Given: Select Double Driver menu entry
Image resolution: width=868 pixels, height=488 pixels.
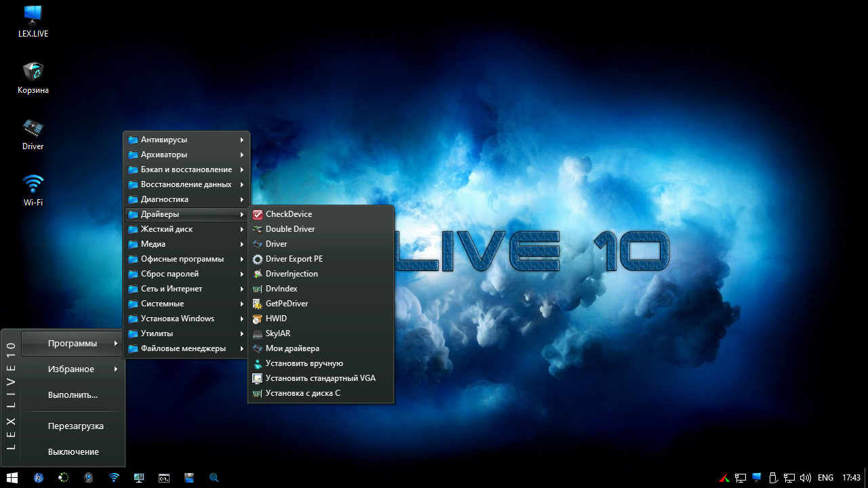Looking at the screenshot, I should [290, 229].
